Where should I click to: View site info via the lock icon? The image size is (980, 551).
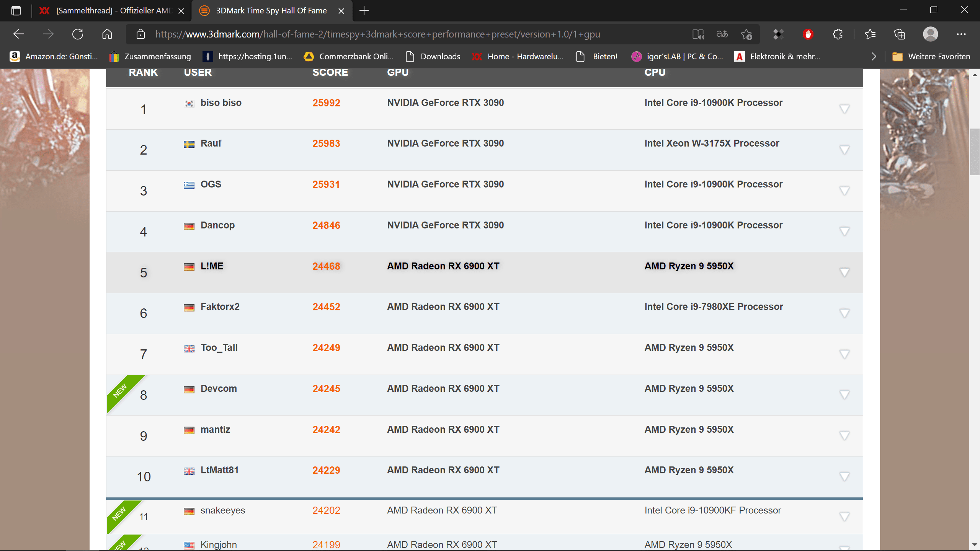click(x=140, y=34)
